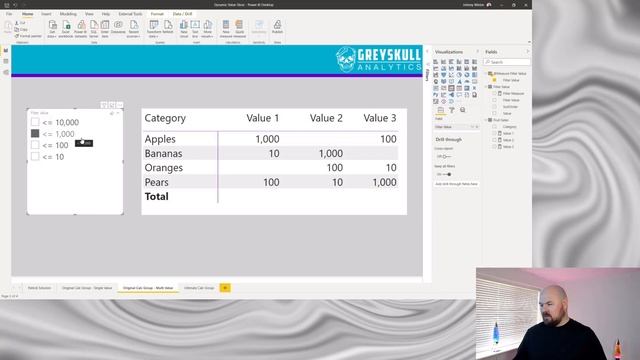
Task: Switch to Report view in the left sidebar
Action: click(6, 51)
